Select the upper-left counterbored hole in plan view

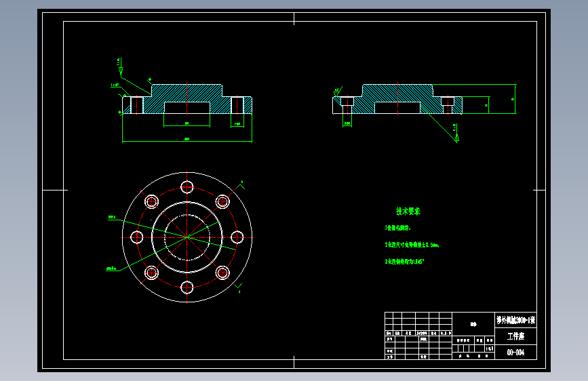pos(151,202)
